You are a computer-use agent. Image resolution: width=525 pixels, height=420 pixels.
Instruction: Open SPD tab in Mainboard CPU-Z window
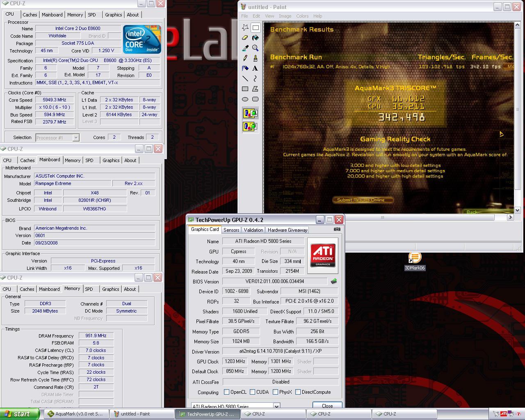89,160
